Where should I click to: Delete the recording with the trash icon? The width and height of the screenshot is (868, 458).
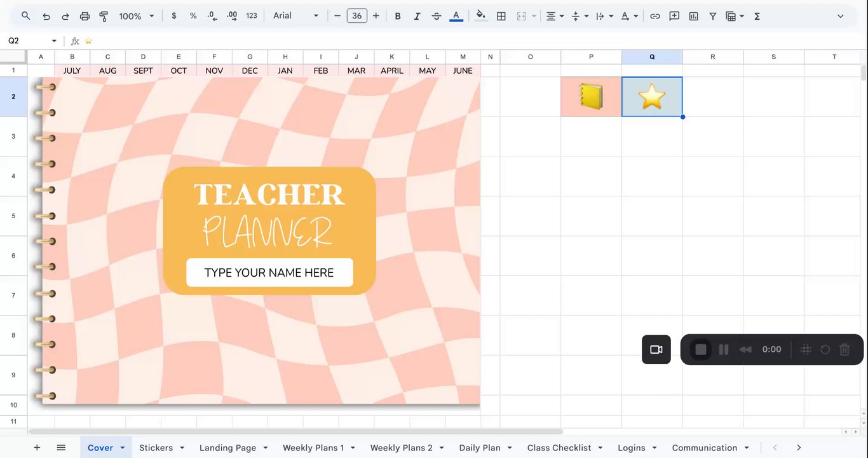coord(844,349)
